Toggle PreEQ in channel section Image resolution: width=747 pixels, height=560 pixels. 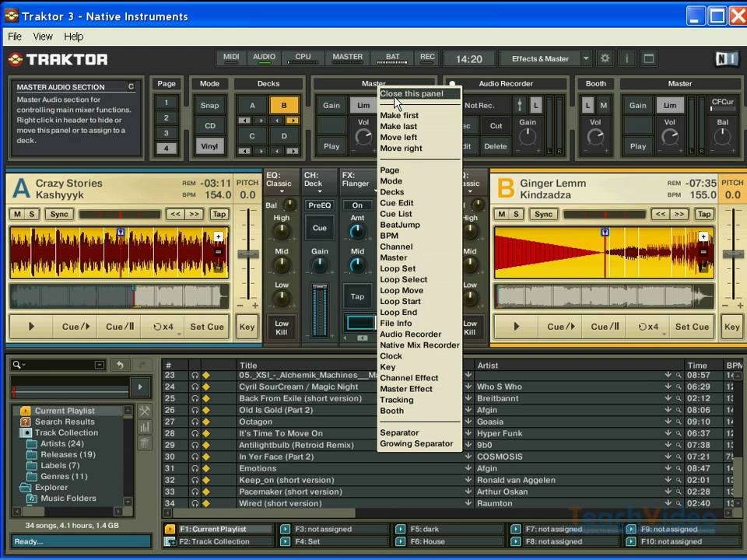319,205
